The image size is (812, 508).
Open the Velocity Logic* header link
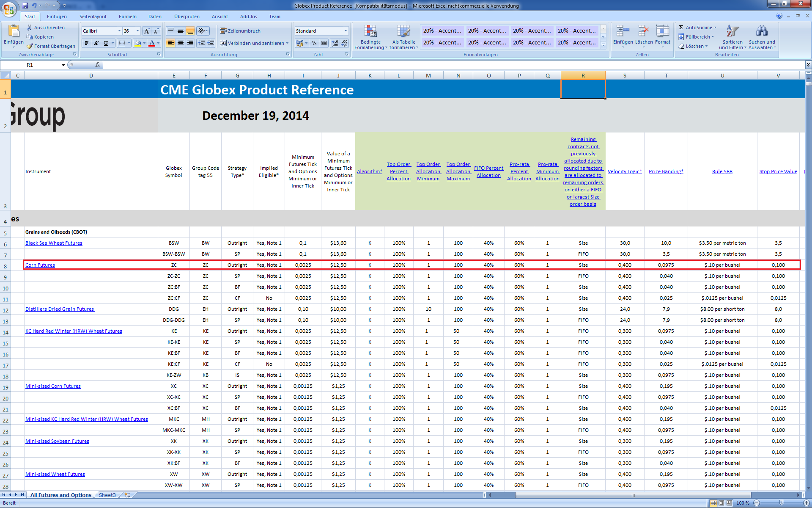(x=625, y=171)
